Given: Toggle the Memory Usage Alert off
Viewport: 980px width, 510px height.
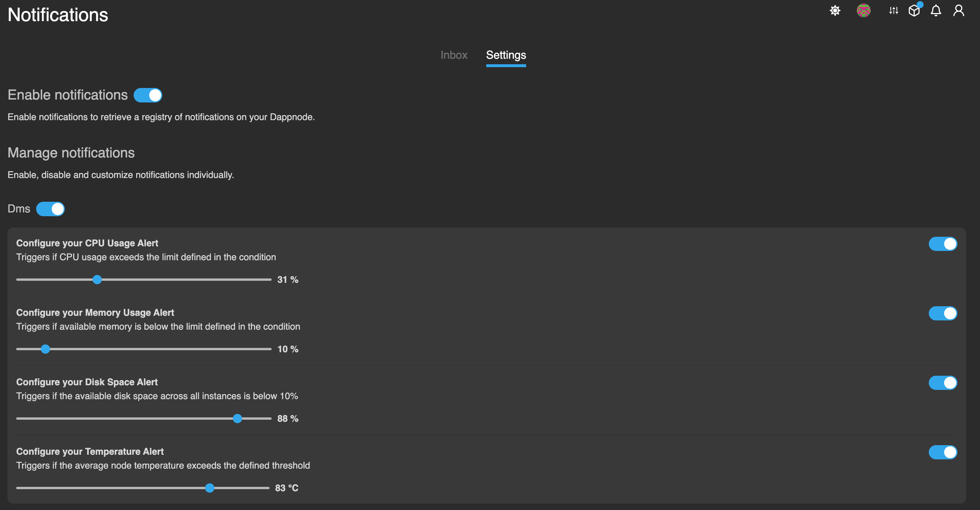Looking at the screenshot, I should click(x=943, y=313).
